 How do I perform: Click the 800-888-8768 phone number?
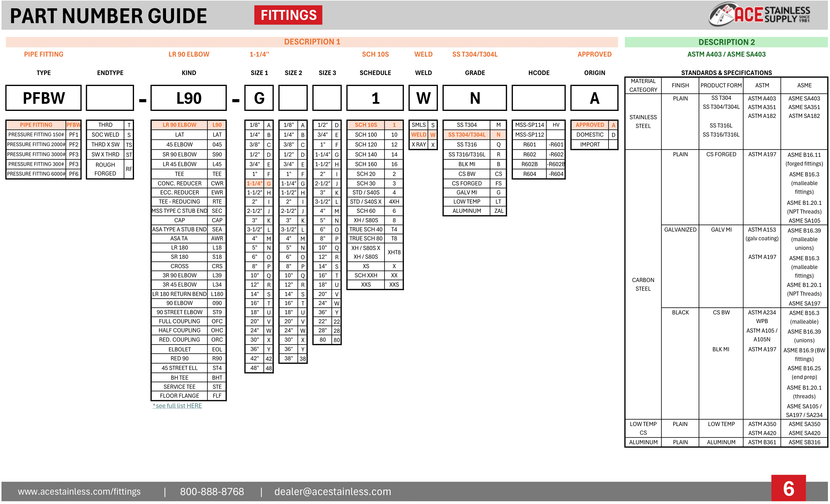click(x=212, y=491)
